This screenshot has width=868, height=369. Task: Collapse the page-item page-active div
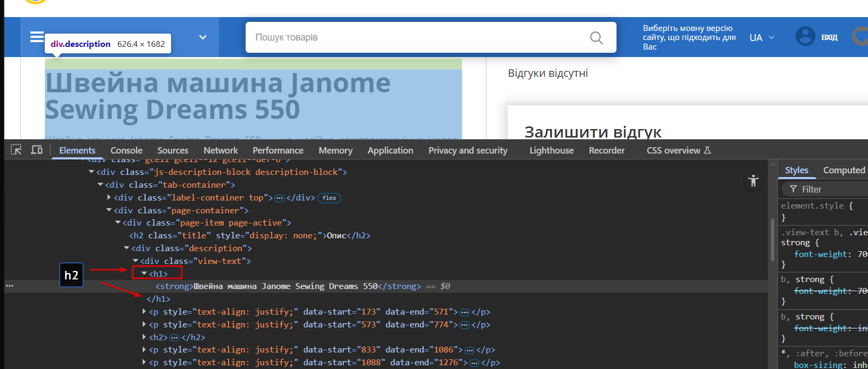[118, 222]
